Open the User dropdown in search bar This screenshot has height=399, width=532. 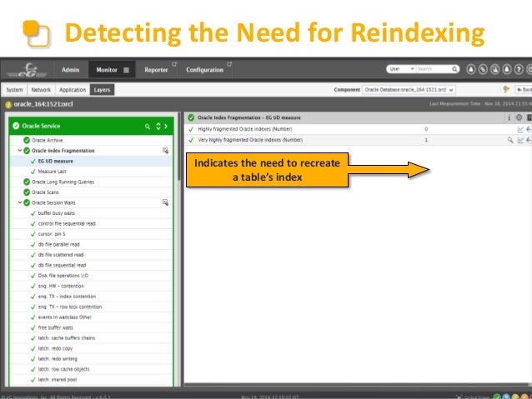pos(402,69)
